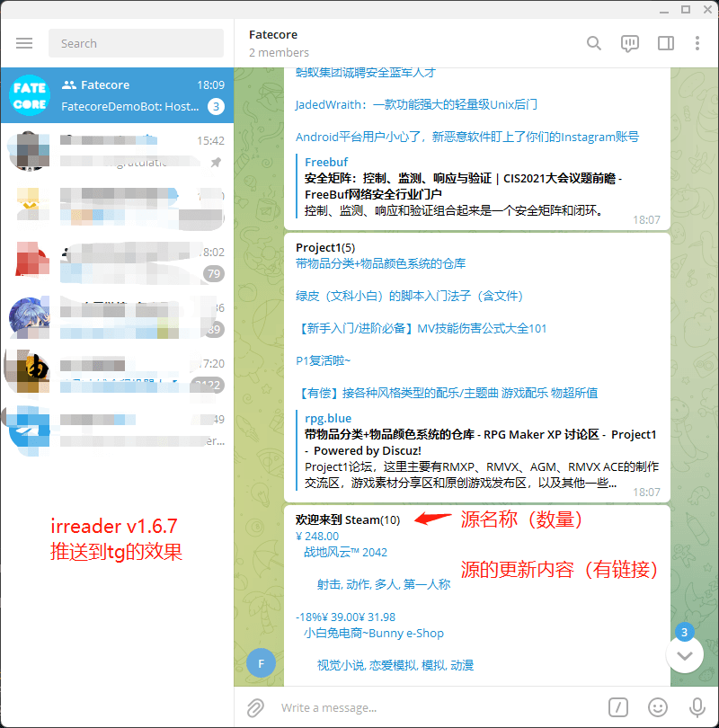Click the 欢迎来到 Steam(10) source heading
This screenshot has height=728, width=719.
(348, 520)
